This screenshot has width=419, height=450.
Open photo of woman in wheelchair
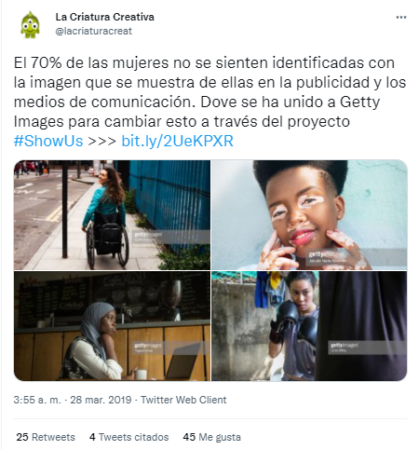(x=112, y=215)
